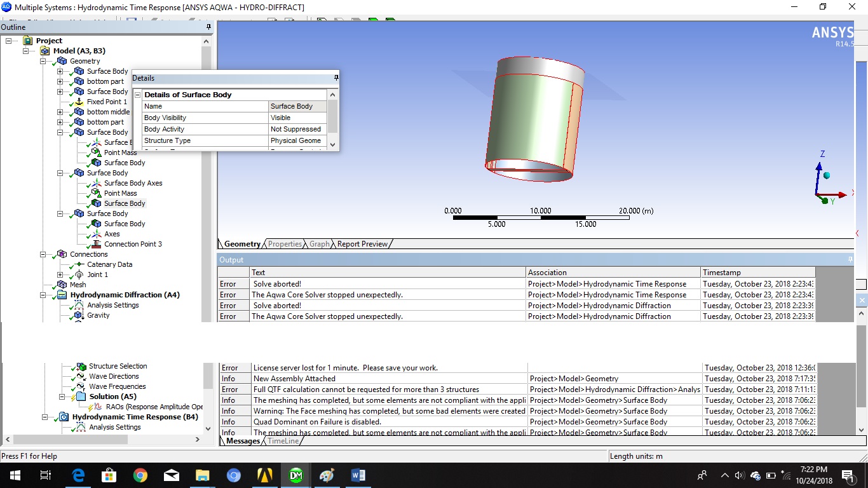Click the Name field value Surface Body
The width and height of the screenshot is (868, 488).
[x=297, y=106]
